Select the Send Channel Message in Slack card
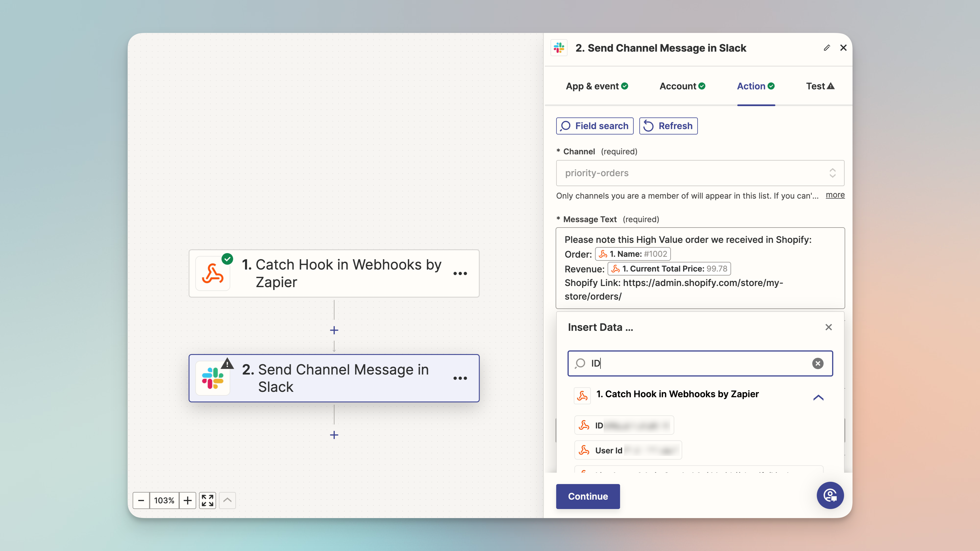 click(x=334, y=378)
